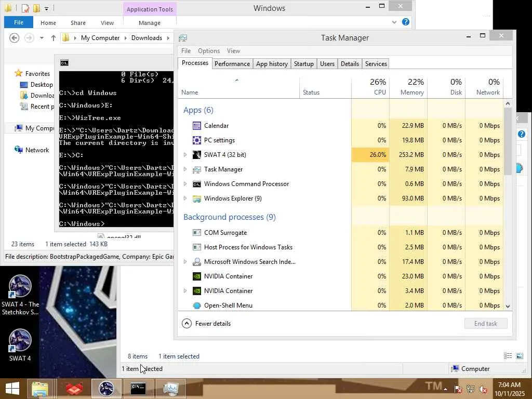Click the PC settings gear icon

pyautogui.click(x=196, y=140)
